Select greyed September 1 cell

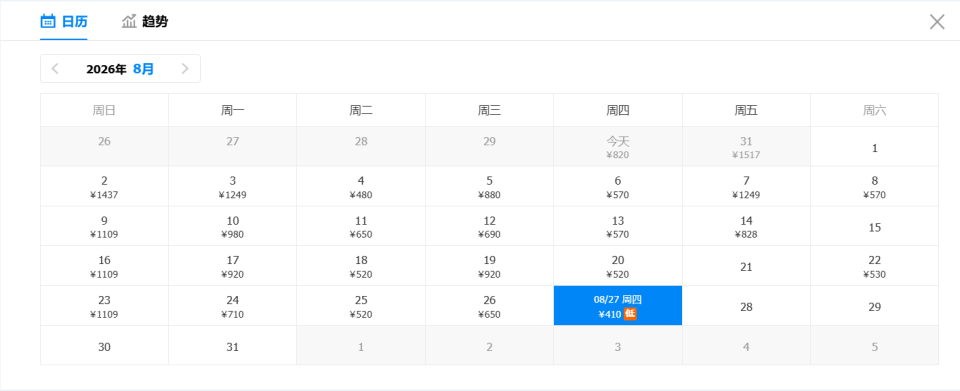pos(361,345)
